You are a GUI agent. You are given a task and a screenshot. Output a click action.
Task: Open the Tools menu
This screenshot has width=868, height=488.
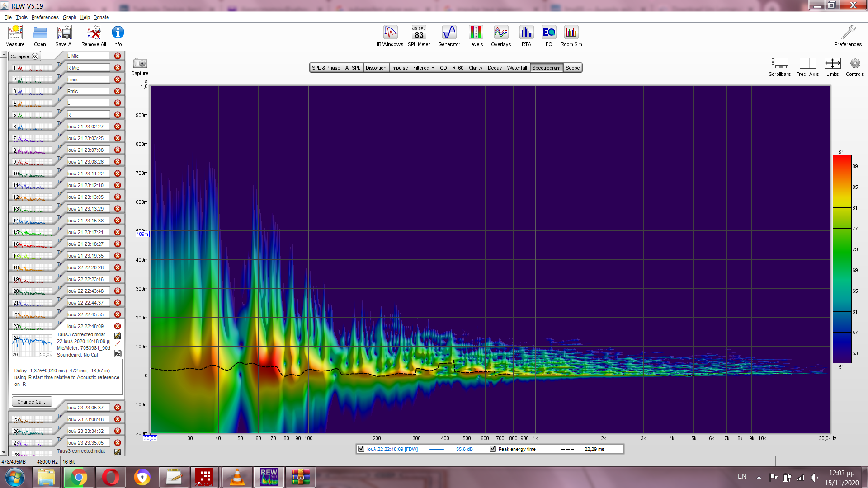pos(21,17)
